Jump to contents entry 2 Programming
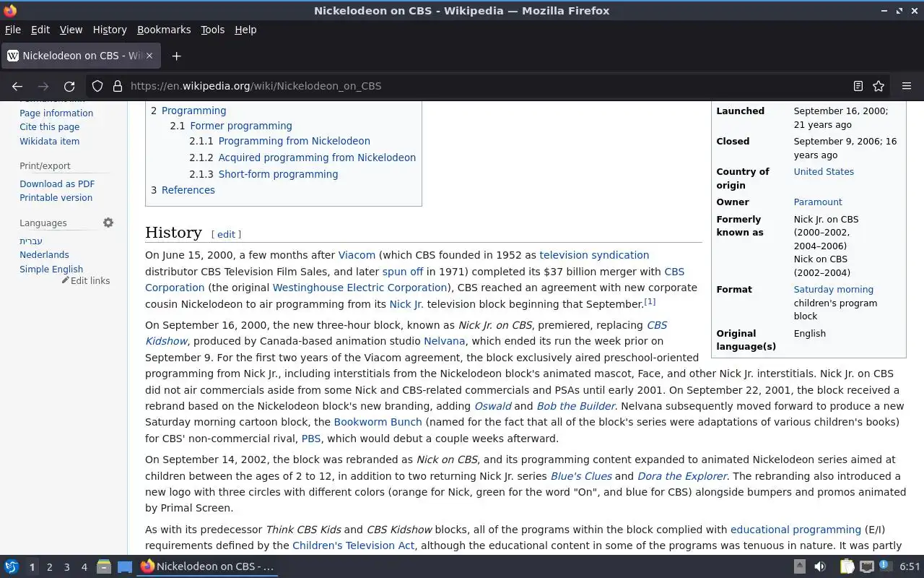Screen dimensions: 924x578 point(188,111)
